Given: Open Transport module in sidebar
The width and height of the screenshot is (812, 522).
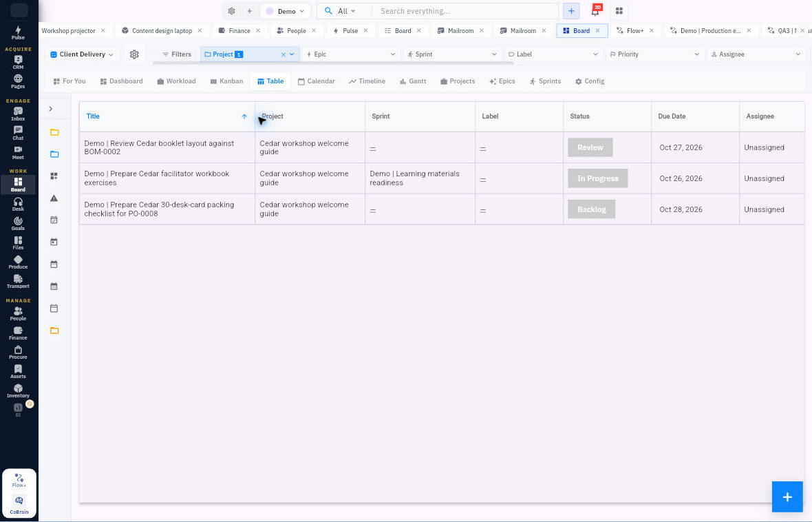Looking at the screenshot, I should 18,281.
